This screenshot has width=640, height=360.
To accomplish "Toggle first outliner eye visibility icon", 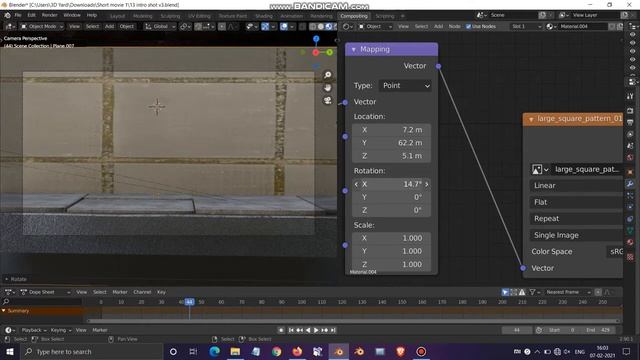I will [632, 35].
